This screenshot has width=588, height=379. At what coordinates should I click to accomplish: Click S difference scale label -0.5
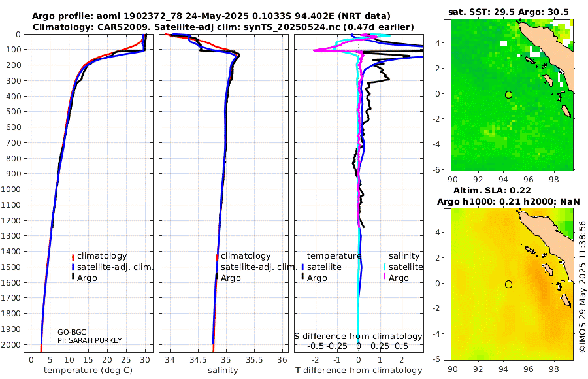[316, 346]
